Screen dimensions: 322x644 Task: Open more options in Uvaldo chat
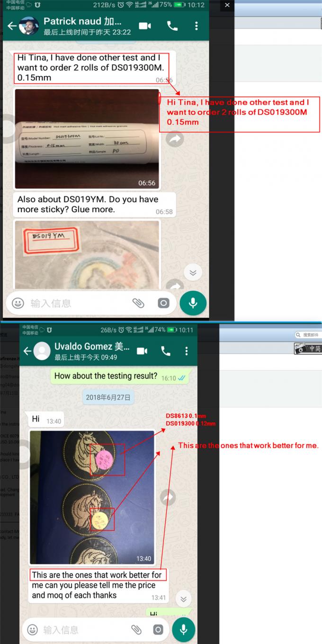pos(187,351)
